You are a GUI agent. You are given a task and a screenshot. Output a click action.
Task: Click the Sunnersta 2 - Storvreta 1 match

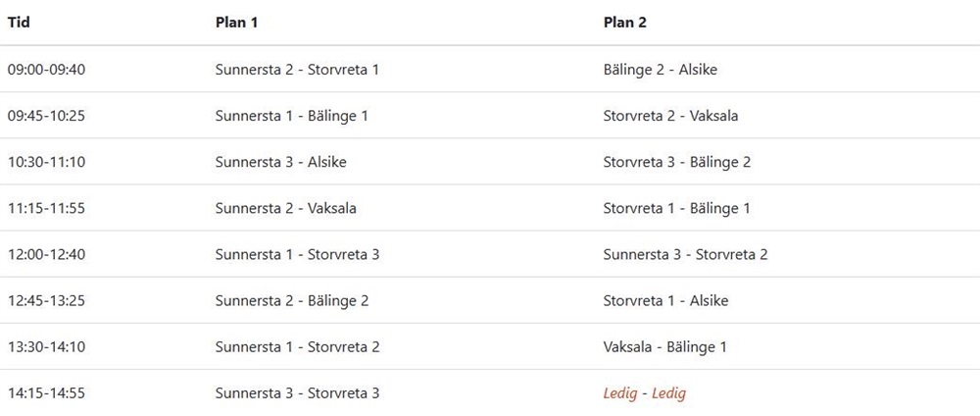[x=298, y=70]
